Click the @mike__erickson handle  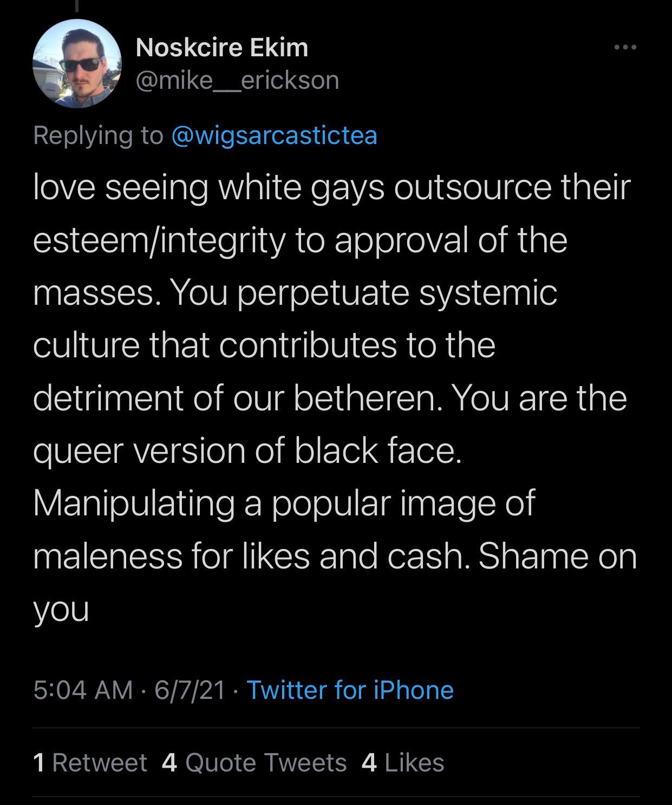point(237,81)
